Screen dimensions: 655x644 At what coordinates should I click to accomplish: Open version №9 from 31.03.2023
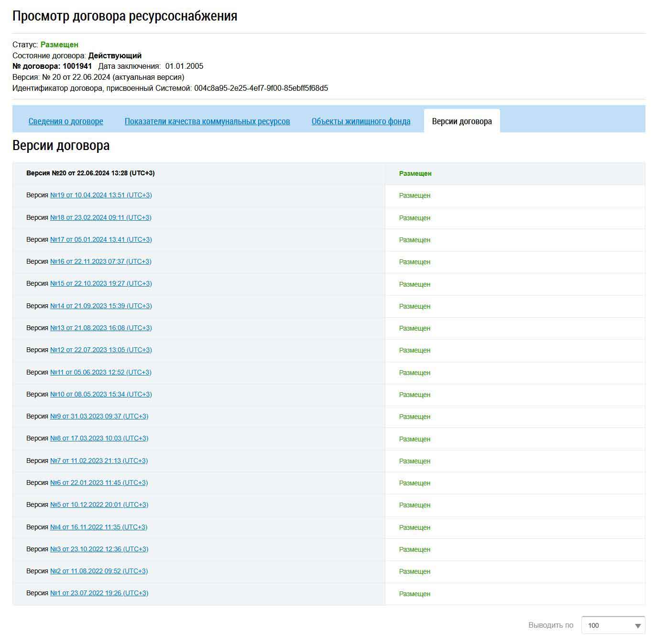click(x=99, y=416)
